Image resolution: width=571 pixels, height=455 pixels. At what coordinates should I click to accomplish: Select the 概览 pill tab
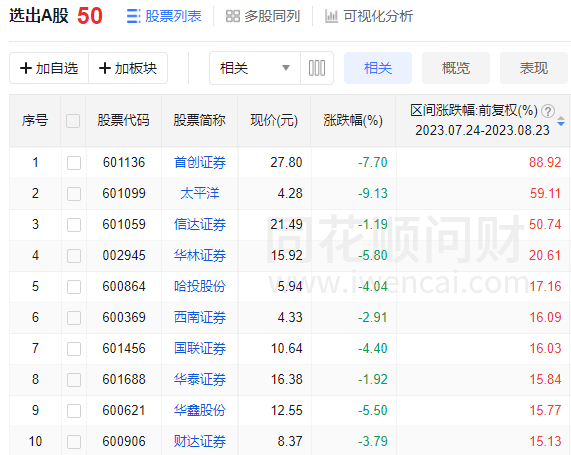pyautogui.click(x=456, y=68)
